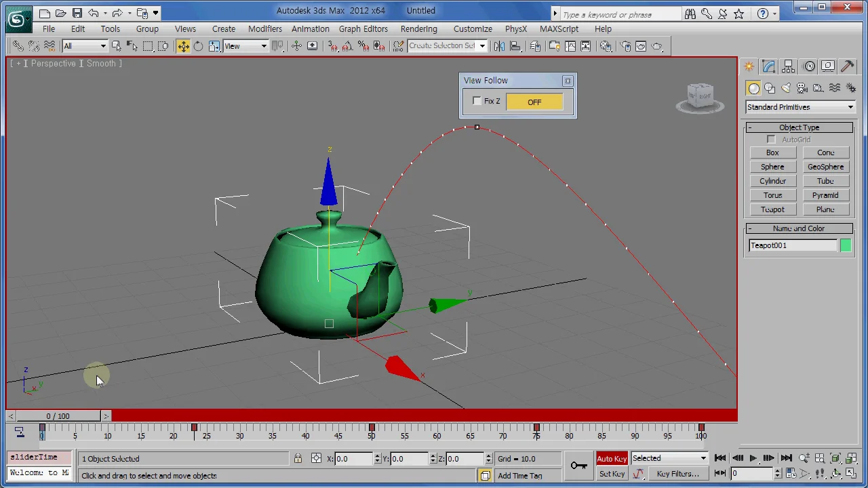Screen dimensions: 868x488
Task: Open the Standard Primitives dropdown
Action: point(800,107)
